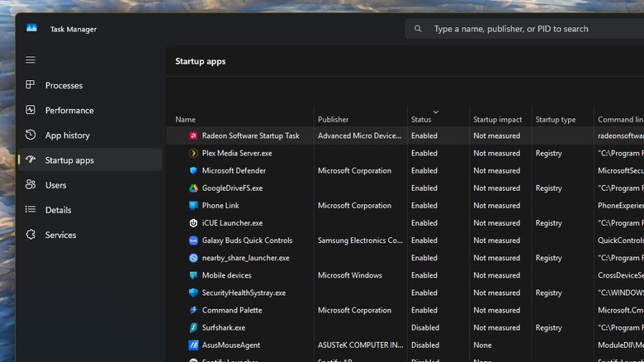644x362 pixels.
Task: Click the Galaxy Buds Quick Controls icon
Action: (x=193, y=241)
